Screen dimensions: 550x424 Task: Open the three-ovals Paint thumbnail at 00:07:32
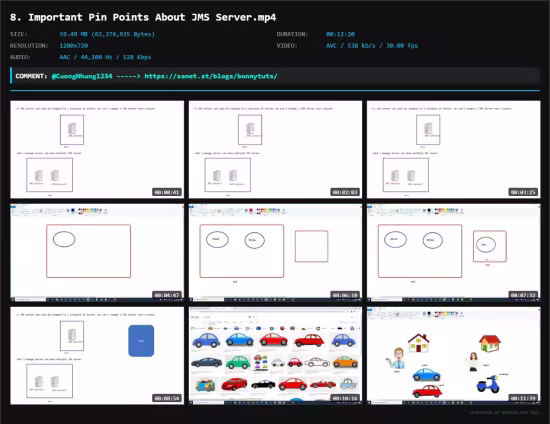click(x=454, y=253)
